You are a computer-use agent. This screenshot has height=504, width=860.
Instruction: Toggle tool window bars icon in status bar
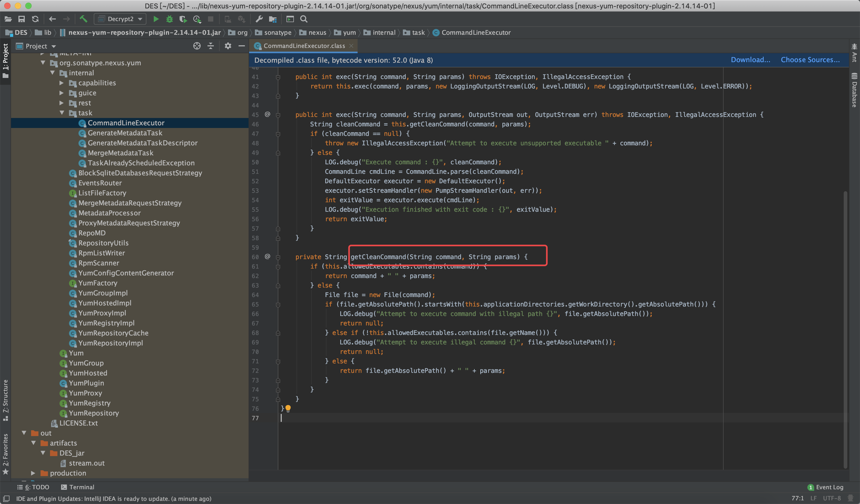click(6, 498)
